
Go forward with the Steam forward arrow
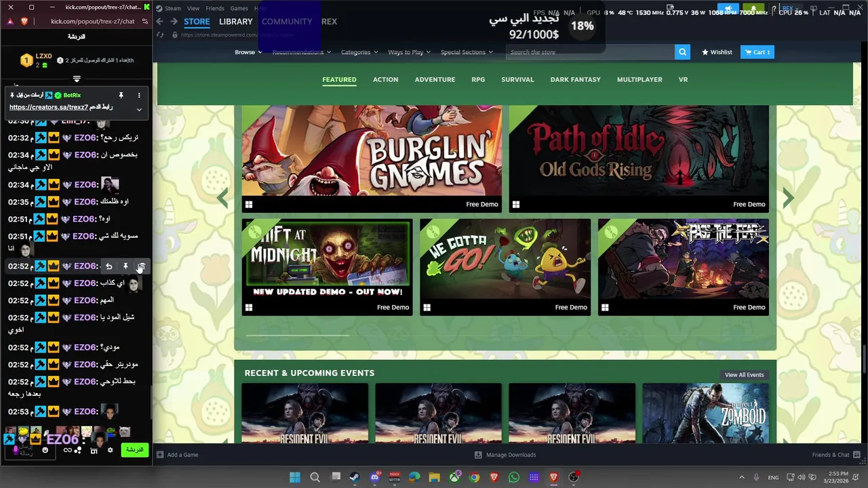click(x=174, y=22)
